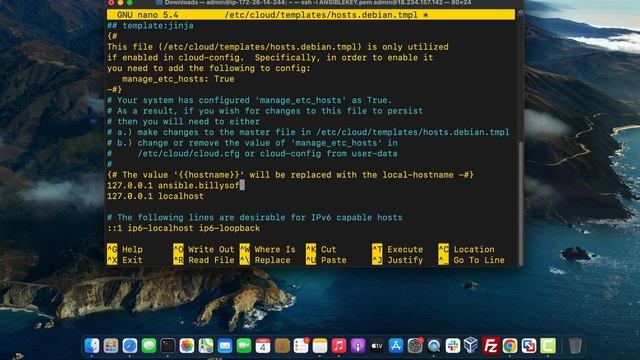The width and height of the screenshot is (640, 360).
Task: Launch QuickTime Player from the Dock
Action: coord(434,346)
